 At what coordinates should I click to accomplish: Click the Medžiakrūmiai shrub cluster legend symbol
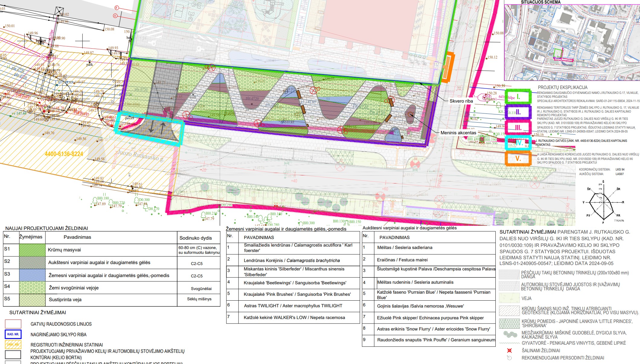click(x=510, y=334)
